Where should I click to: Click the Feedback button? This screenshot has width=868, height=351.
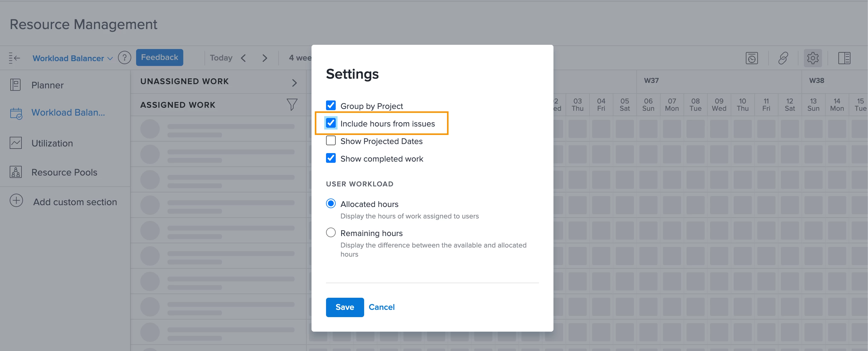159,57
